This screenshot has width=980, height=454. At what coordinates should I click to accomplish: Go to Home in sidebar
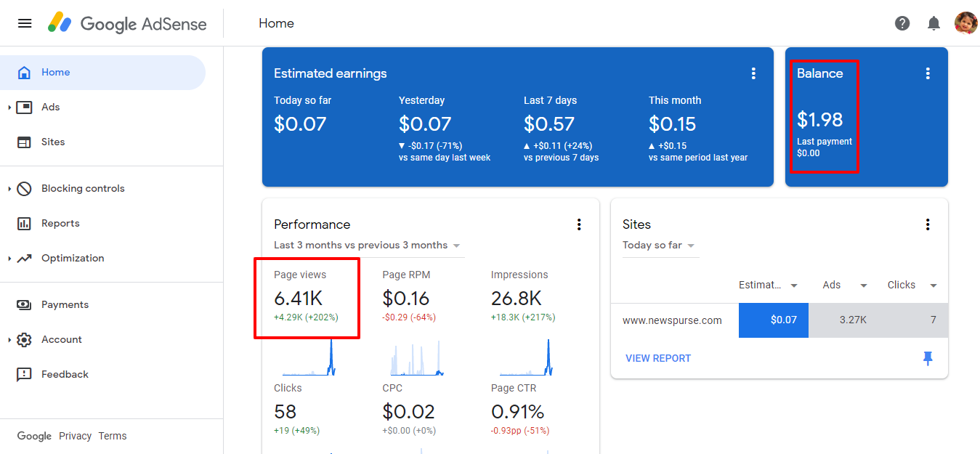point(102,73)
